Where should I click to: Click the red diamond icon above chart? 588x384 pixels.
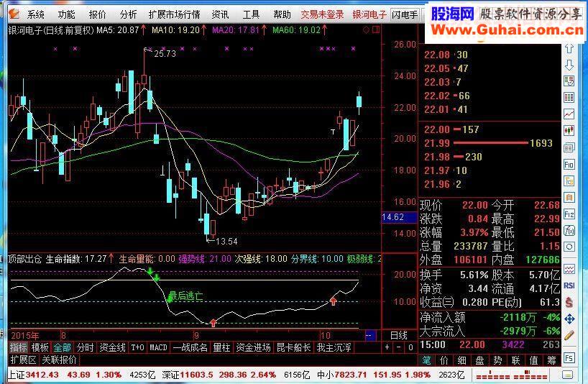pyautogui.click(x=367, y=29)
